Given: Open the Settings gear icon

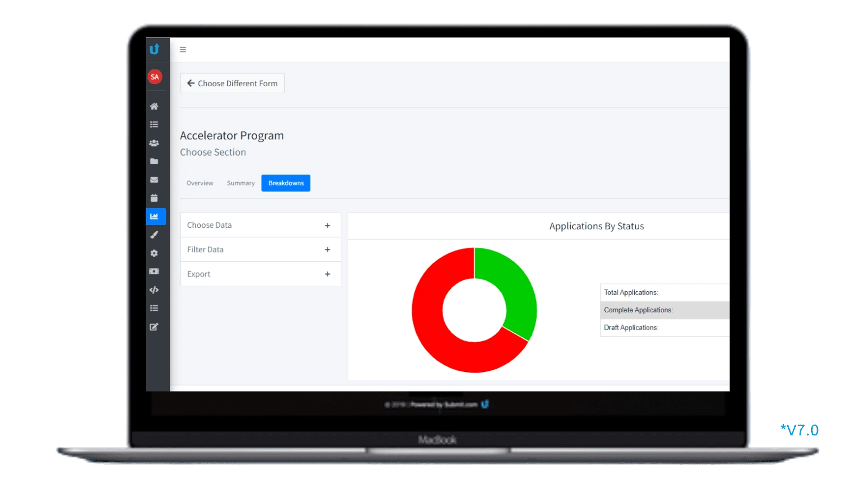Looking at the screenshot, I should (x=155, y=253).
